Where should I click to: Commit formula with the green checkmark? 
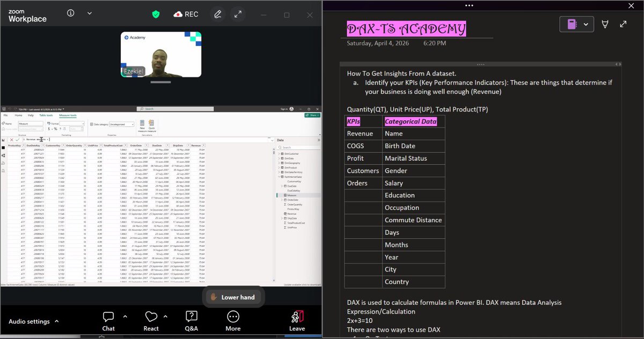[x=18, y=140]
